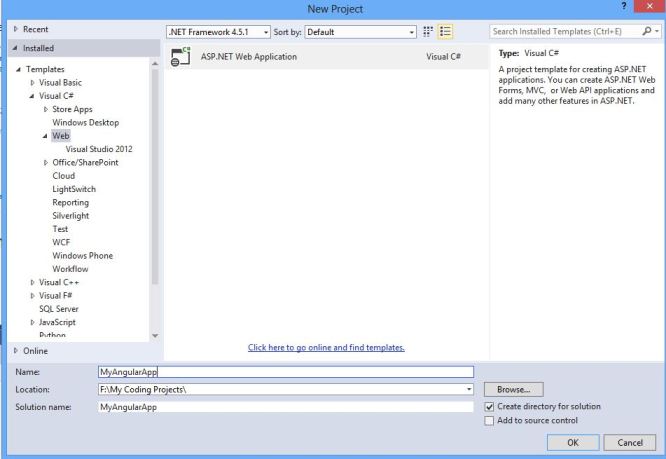
Task: Select the WCF template category
Action: [x=61, y=242]
